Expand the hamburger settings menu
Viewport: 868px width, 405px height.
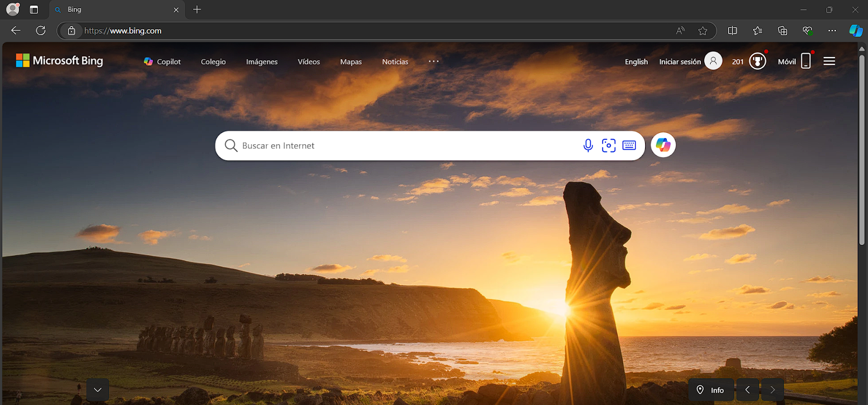pyautogui.click(x=829, y=61)
